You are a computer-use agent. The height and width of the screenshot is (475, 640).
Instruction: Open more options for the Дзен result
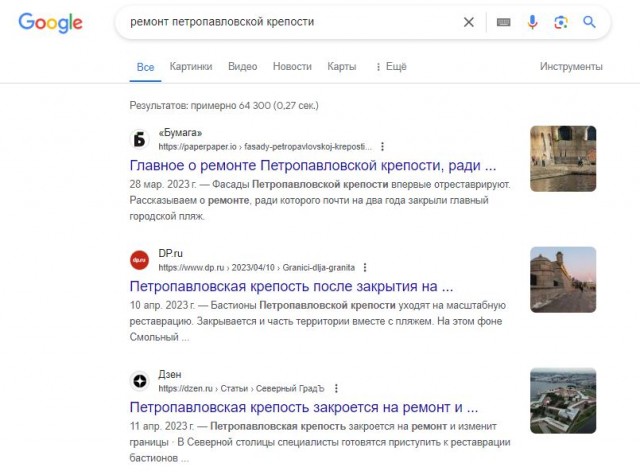[336, 388]
